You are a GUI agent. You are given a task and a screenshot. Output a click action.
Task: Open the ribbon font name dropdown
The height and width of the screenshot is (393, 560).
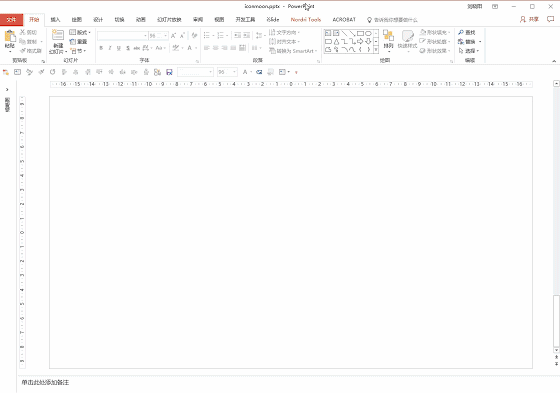[x=145, y=36]
